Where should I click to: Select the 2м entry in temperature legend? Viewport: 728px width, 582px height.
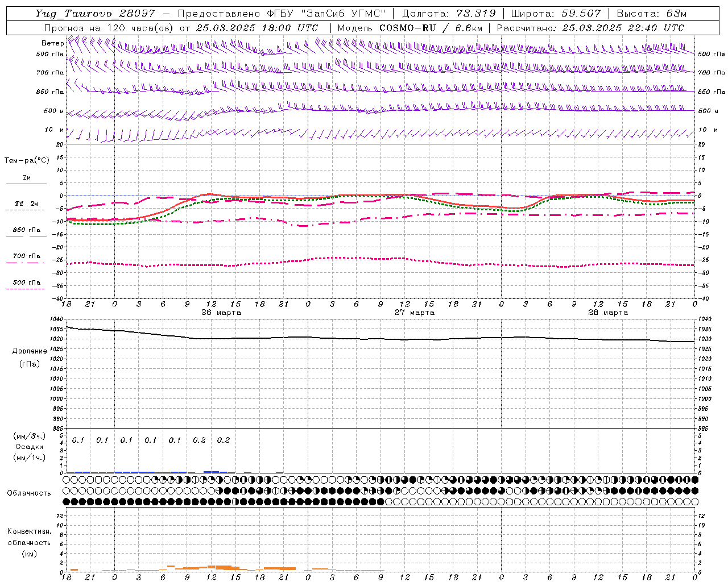click(27, 177)
